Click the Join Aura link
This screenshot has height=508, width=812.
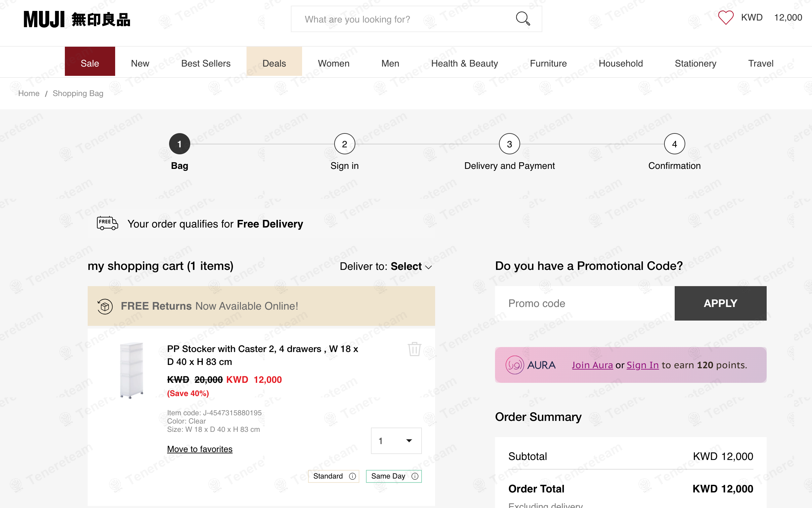point(593,365)
